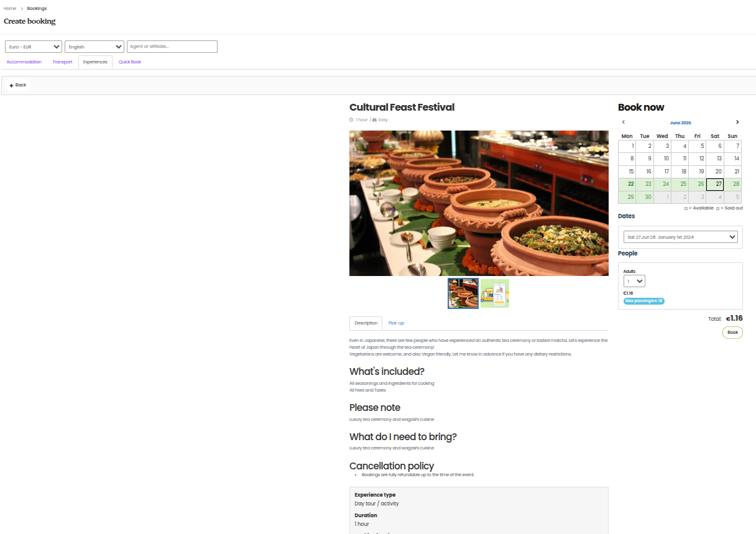Click the Book button
756x534 pixels.
[x=732, y=333]
